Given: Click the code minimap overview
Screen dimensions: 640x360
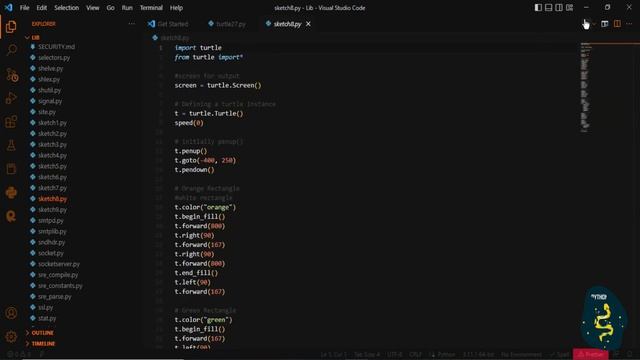Looking at the screenshot, I should click(585, 87).
